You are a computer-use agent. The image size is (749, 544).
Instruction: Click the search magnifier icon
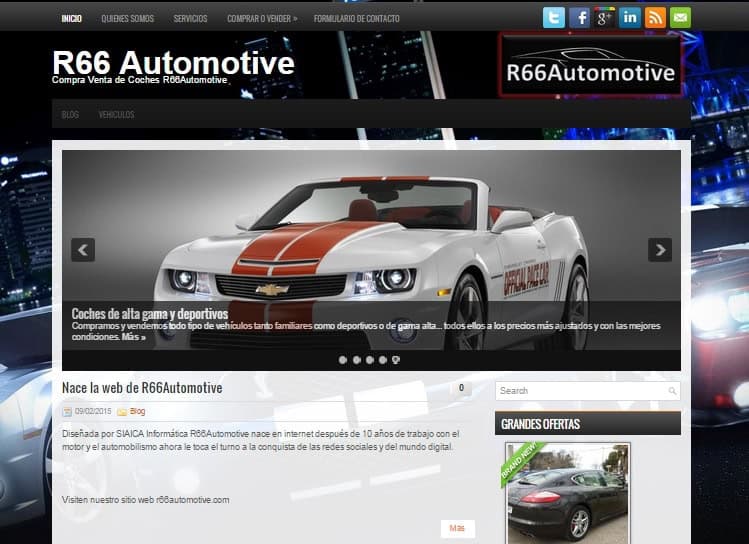[672, 391]
